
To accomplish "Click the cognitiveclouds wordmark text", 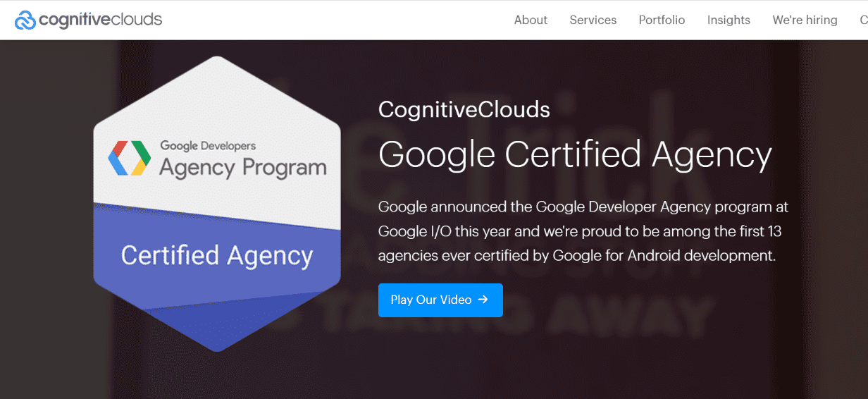I will (x=101, y=20).
